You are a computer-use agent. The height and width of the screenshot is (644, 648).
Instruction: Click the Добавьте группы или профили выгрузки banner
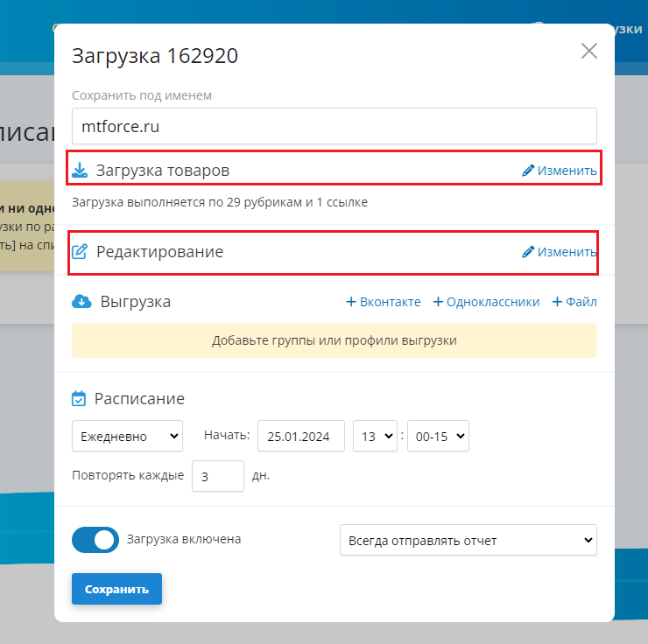coord(334,340)
